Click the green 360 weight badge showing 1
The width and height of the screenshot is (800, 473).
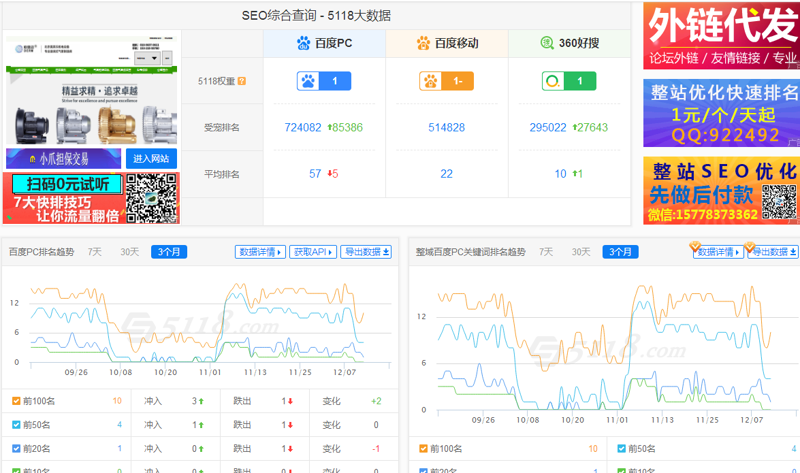click(569, 81)
